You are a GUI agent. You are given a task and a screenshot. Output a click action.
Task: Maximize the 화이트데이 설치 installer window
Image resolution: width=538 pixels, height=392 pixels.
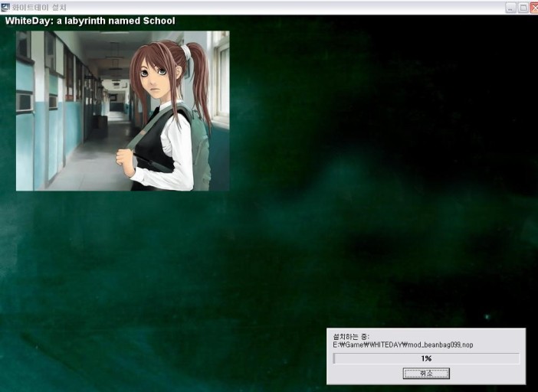[x=523, y=7]
